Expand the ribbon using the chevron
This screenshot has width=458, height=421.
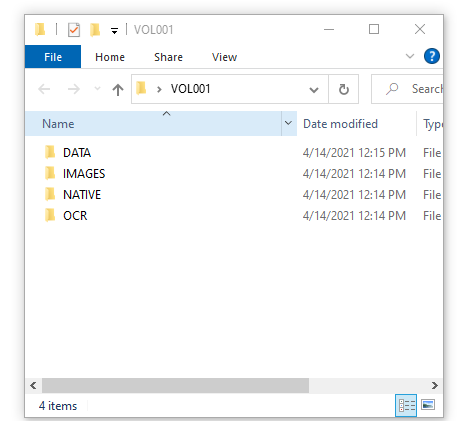coord(410,56)
